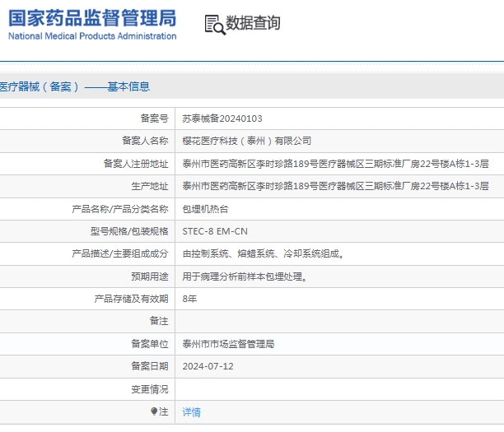
Task: Click the 产品描述/主要组成成分 label
Action: (x=120, y=253)
